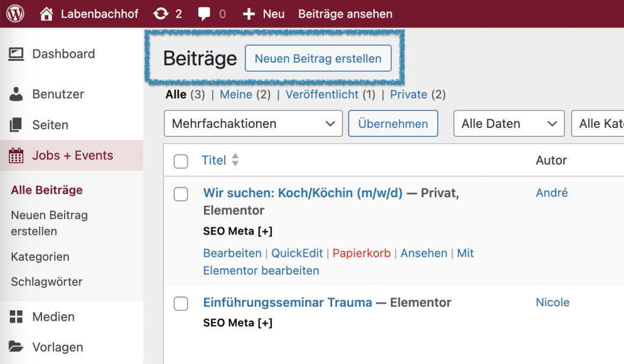Open the Labenbachhof site home icon
This screenshot has height=364, width=624.
tap(47, 13)
